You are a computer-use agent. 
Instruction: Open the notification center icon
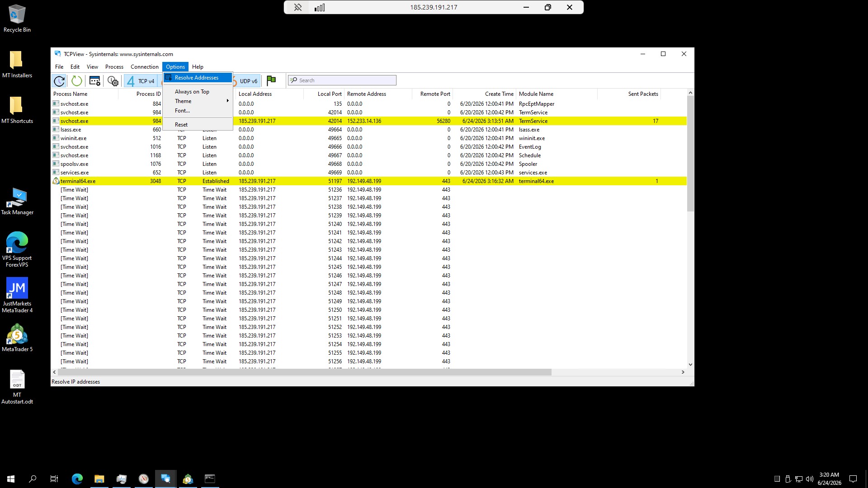853,479
